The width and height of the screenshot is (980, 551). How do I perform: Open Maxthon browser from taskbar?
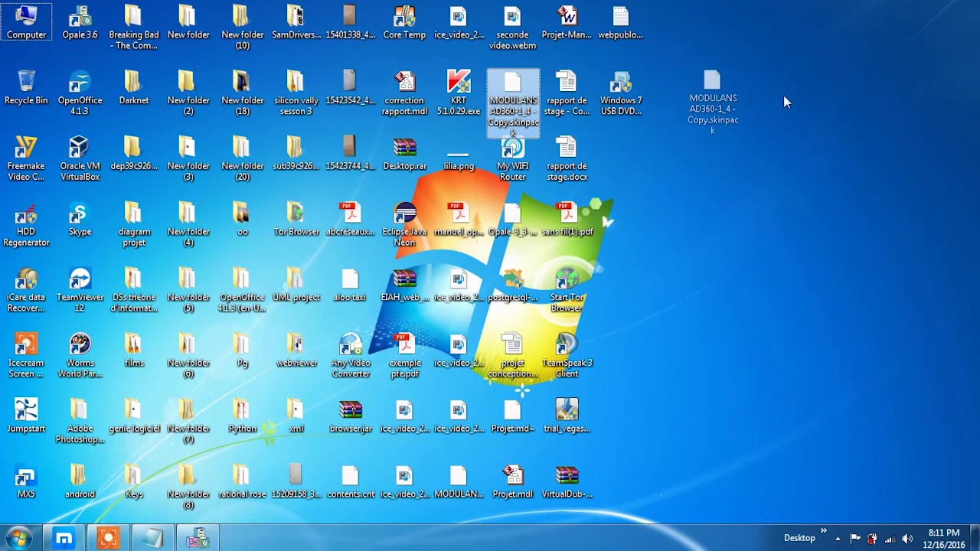tap(64, 539)
